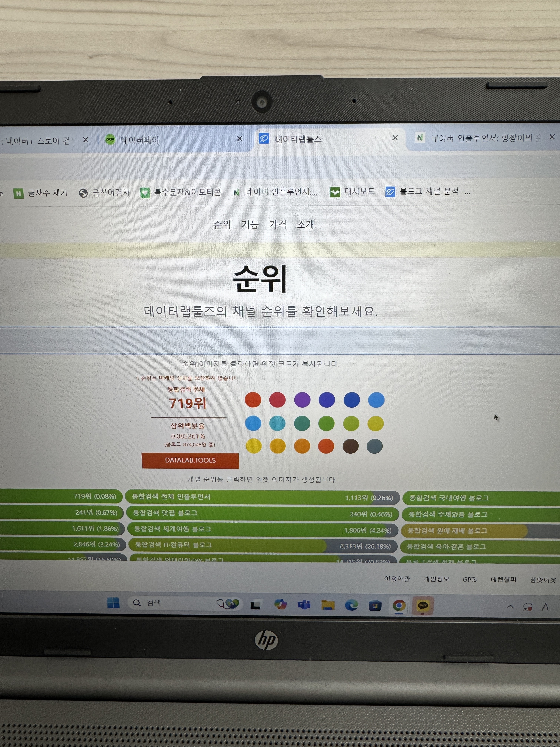The image size is (560, 747).
Task: Select 통합검색 원예·재배 블로그 rank bar
Action: pyautogui.click(x=480, y=531)
